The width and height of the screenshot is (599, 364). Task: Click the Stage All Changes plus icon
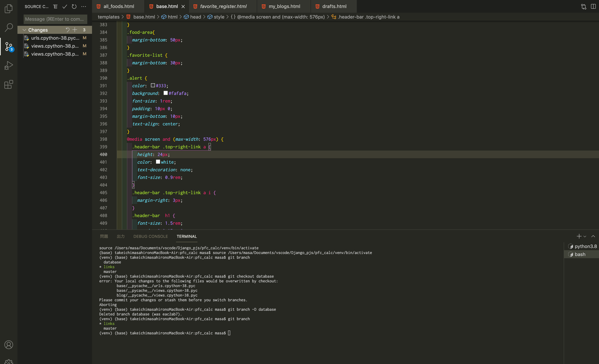tap(75, 30)
